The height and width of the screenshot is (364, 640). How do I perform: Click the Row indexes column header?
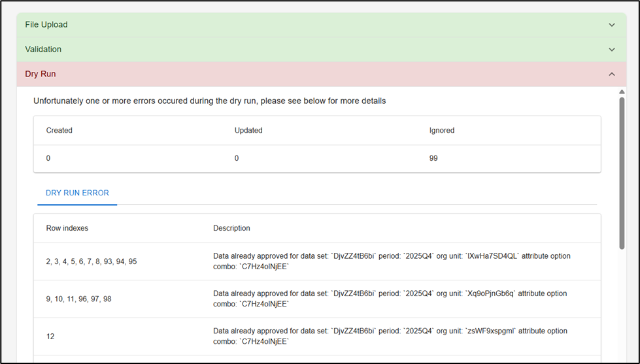(67, 228)
